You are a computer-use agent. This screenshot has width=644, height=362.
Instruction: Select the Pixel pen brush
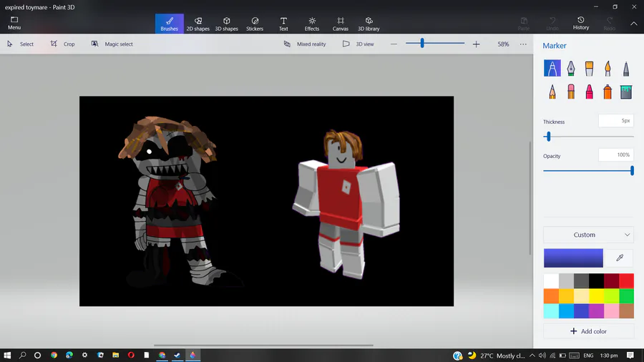pos(626,68)
